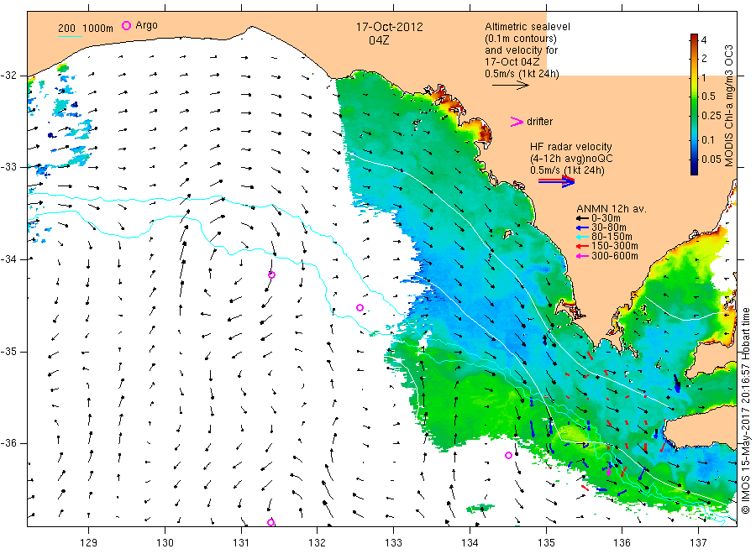The width and height of the screenshot is (756, 554).
Task: Click the 'MODIS Chl-a mg/m3 OC3' axis label
Action: [729, 106]
